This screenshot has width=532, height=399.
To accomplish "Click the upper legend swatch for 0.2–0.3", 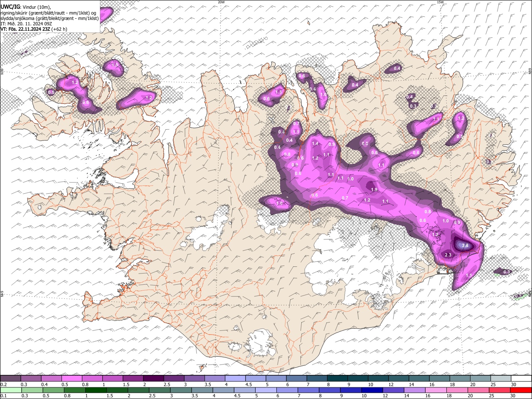I will (x=10, y=379).
